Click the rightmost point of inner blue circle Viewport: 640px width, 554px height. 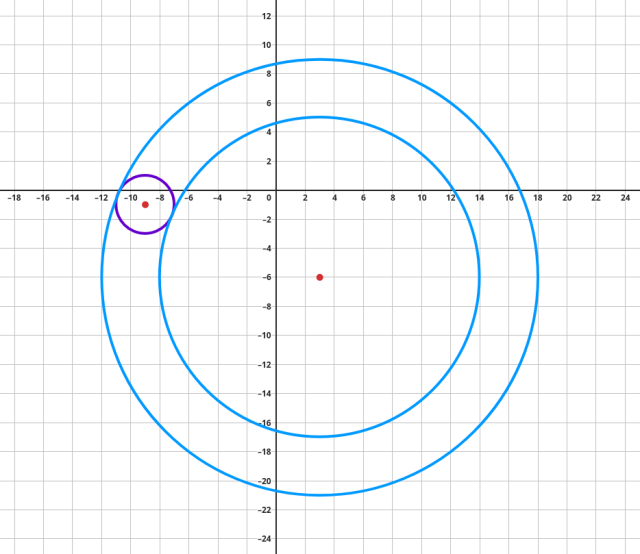click(x=479, y=277)
